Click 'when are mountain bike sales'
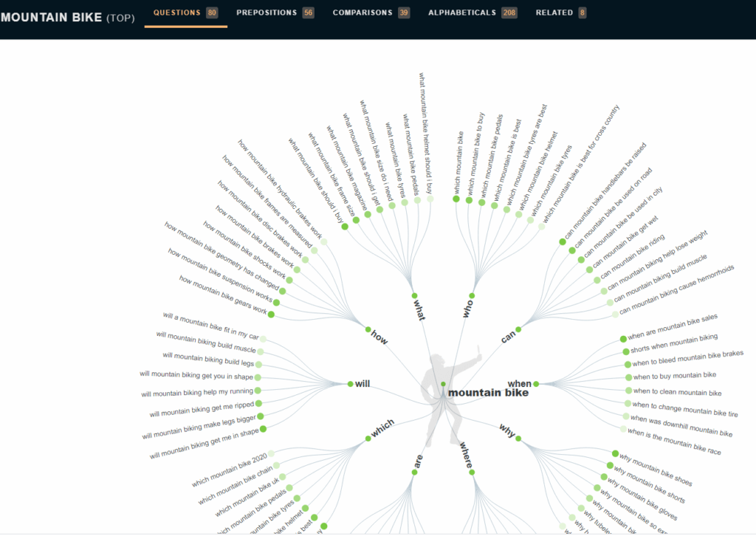 click(673, 326)
